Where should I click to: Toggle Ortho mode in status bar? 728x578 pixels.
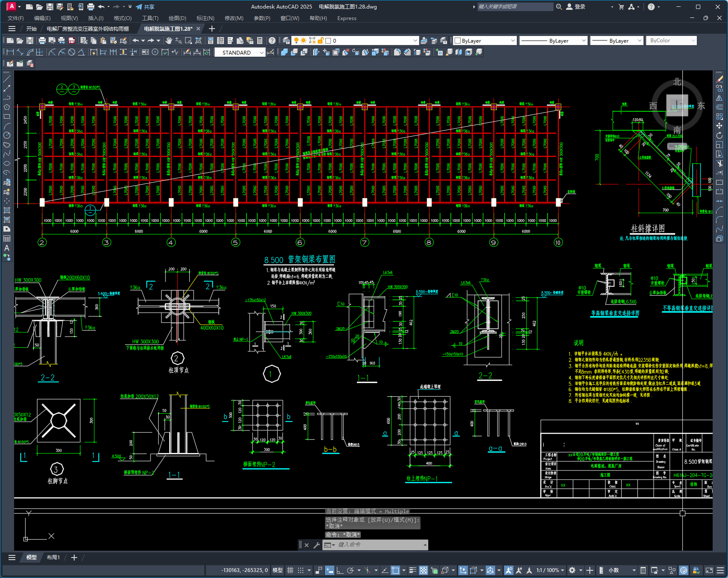[x=340, y=570]
